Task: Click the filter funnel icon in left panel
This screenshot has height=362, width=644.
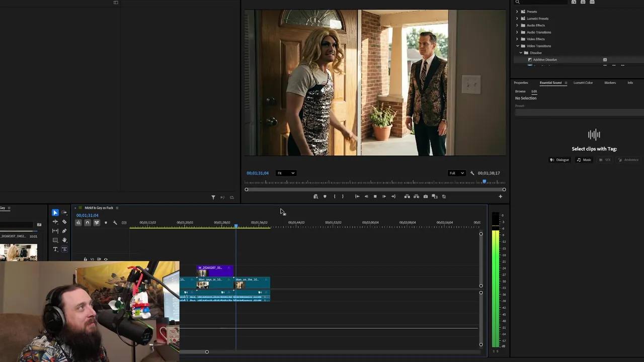Action: (213, 198)
